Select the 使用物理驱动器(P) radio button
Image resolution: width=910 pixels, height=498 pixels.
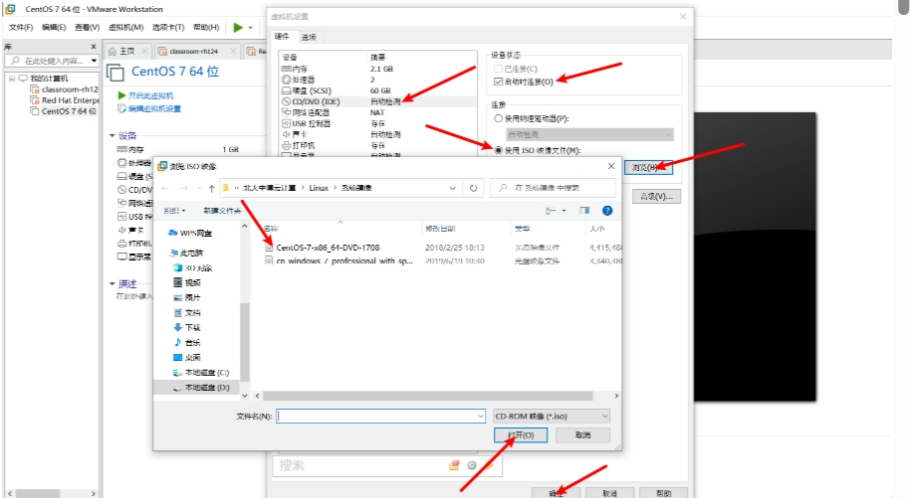point(498,118)
